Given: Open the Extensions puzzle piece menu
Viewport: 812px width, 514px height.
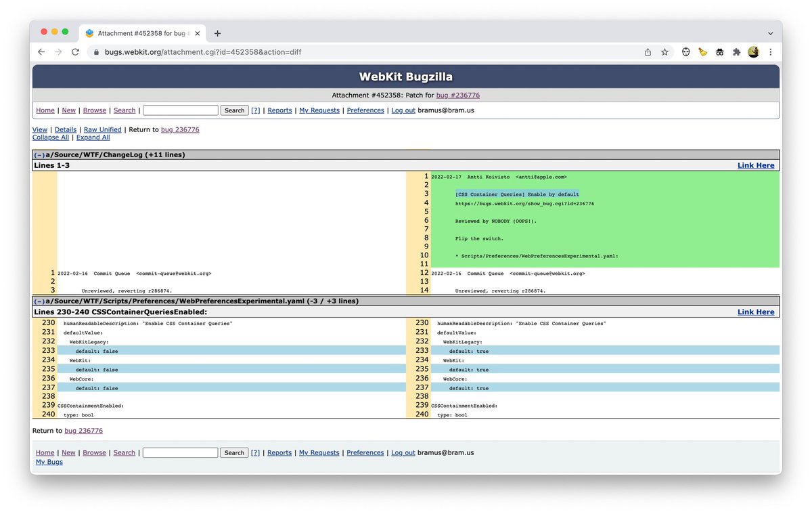Looking at the screenshot, I should pyautogui.click(x=737, y=52).
